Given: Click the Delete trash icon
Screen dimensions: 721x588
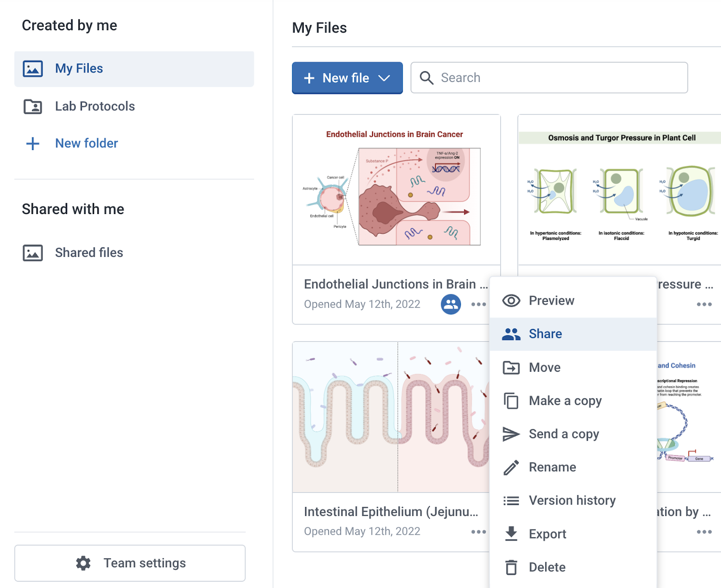Looking at the screenshot, I should pyautogui.click(x=511, y=567).
